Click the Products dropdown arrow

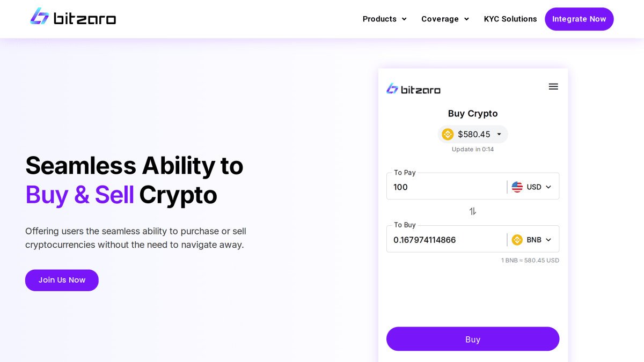pyautogui.click(x=404, y=19)
